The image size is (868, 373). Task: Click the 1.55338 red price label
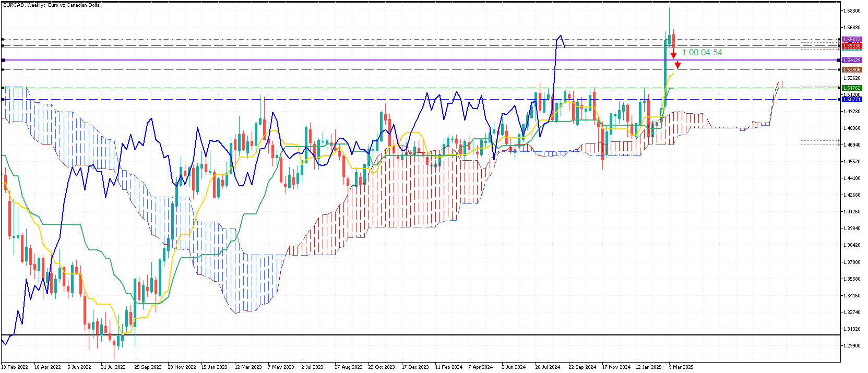coord(852,46)
